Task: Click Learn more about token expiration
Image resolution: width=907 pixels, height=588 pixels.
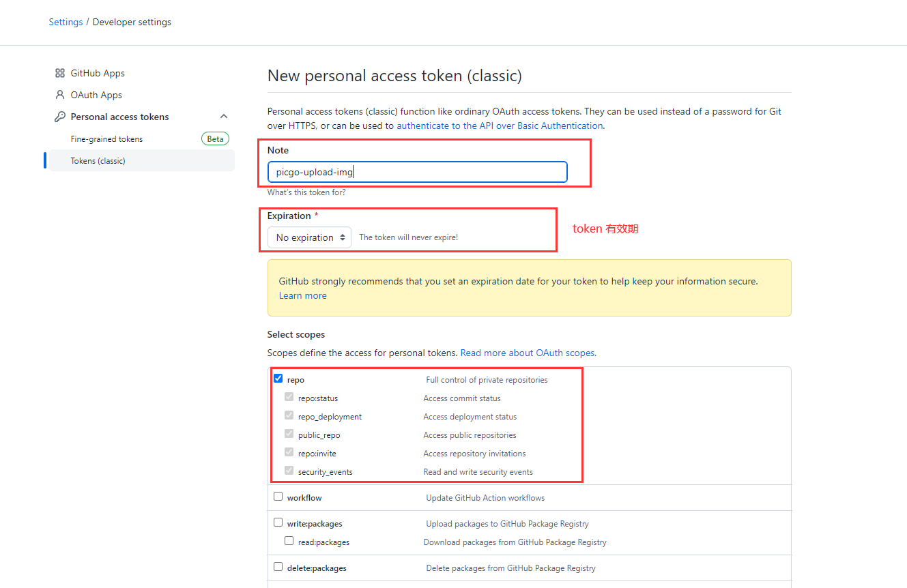Action: (x=302, y=295)
